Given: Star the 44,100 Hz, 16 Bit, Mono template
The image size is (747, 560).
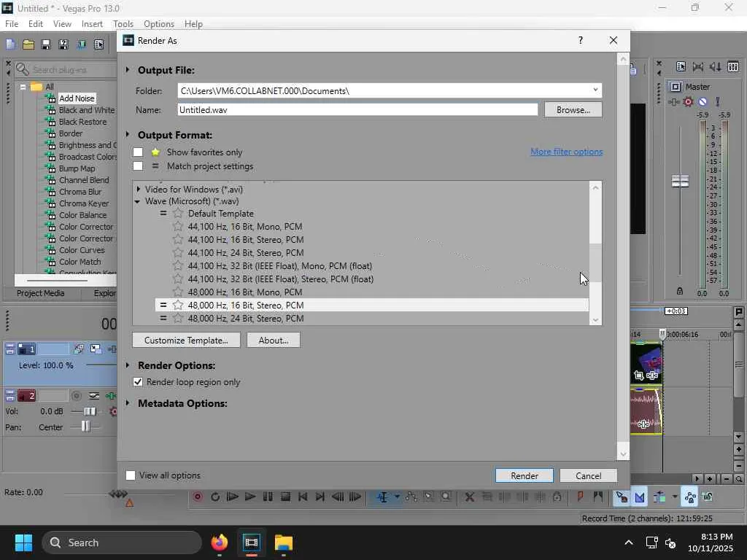Looking at the screenshot, I should click(178, 227).
